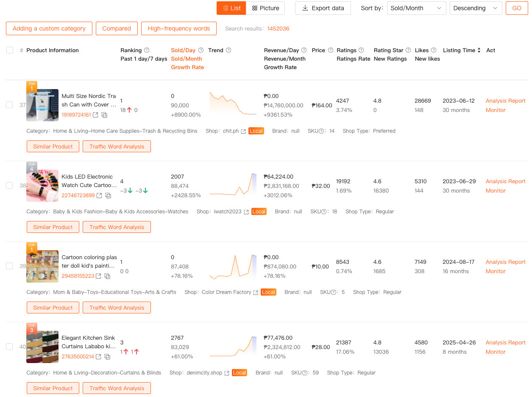Viewport: 532px width, 397px height.
Task: Switch to Picture view tab
Action: [265, 8]
